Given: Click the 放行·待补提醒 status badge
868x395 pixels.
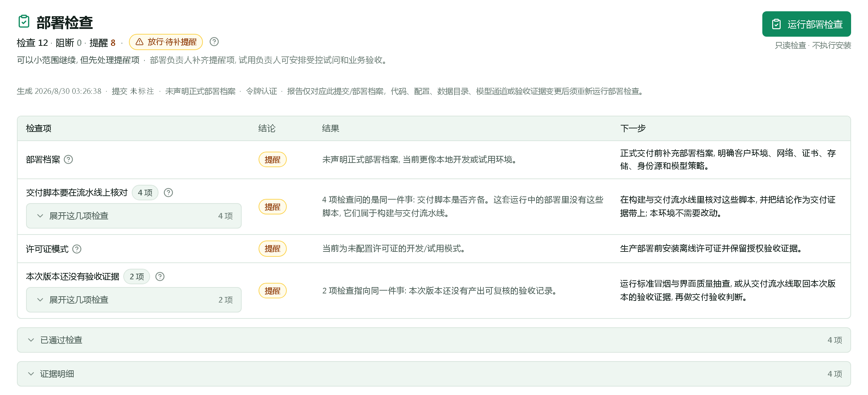Looking at the screenshot, I should coord(166,42).
